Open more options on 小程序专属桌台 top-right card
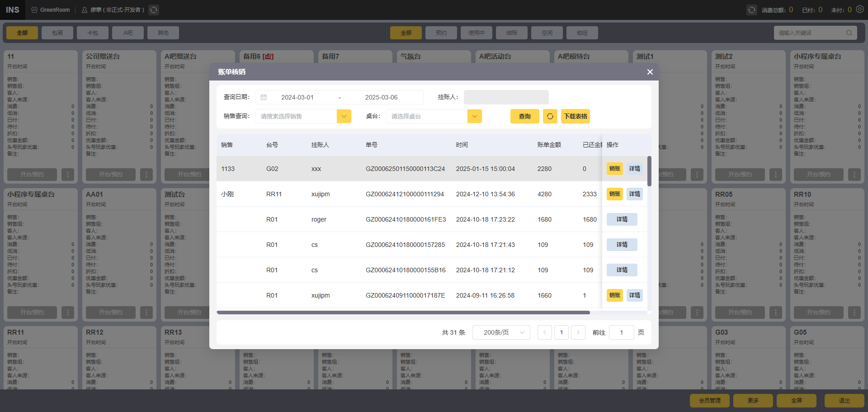Image resolution: width=868 pixels, height=412 pixels. pos(854,174)
